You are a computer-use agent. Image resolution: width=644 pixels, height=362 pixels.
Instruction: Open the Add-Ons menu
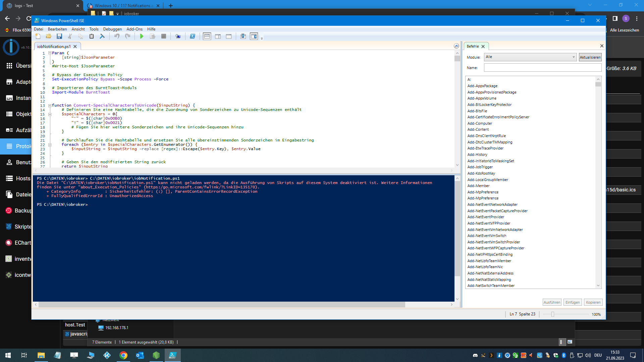tap(135, 29)
